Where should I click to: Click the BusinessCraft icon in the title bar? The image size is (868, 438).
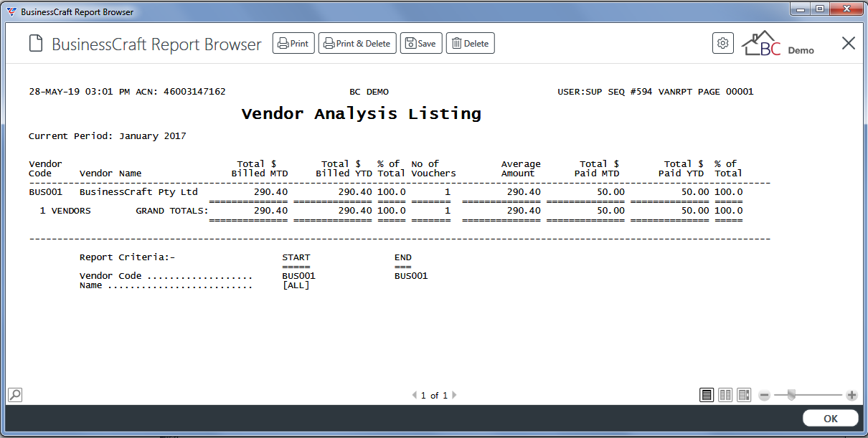pyautogui.click(x=11, y=12)
